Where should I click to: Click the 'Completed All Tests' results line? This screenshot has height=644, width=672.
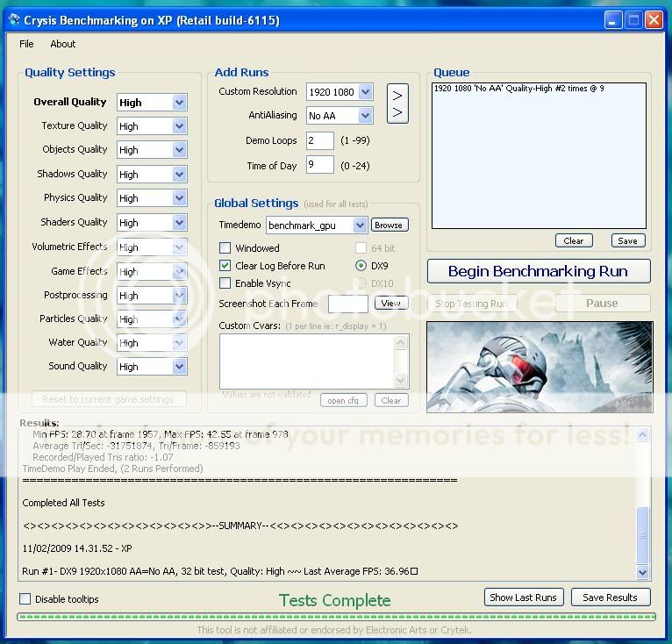[x=63, y=503]
